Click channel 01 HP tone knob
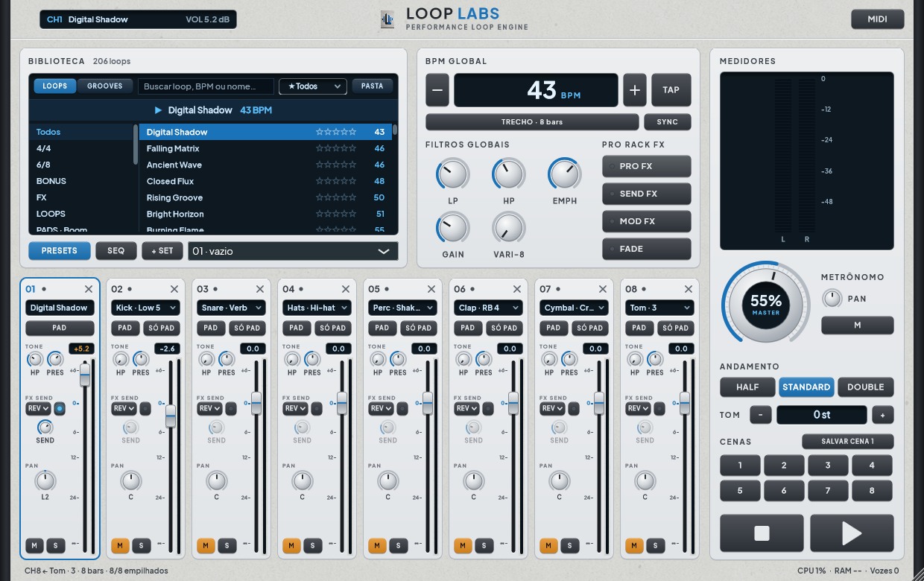The height and width of the screenshot is (581, 924). (x=34, y=360)
